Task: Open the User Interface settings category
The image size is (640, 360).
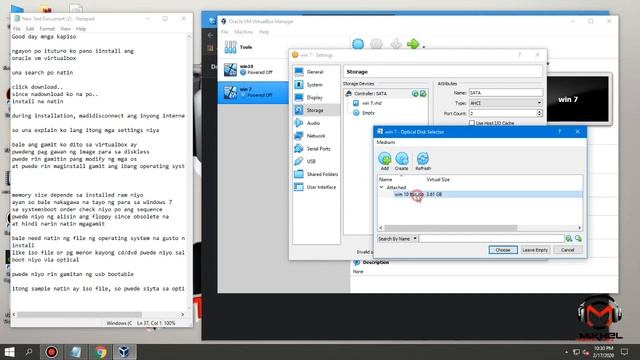Action: pos(316,187)
